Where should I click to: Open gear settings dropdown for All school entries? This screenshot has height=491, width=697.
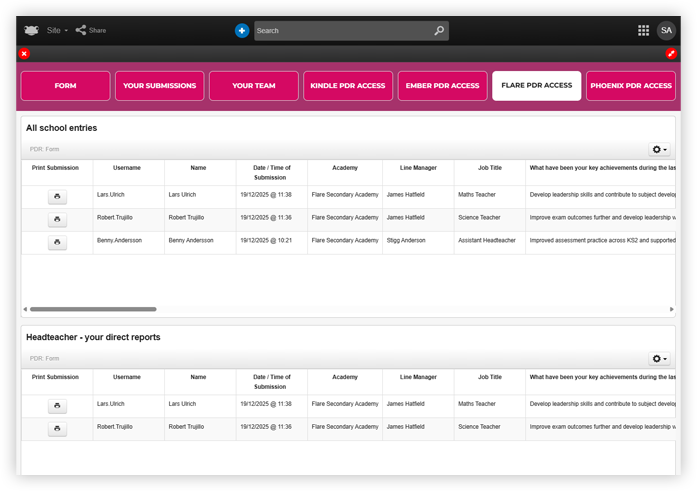(659, 149)
